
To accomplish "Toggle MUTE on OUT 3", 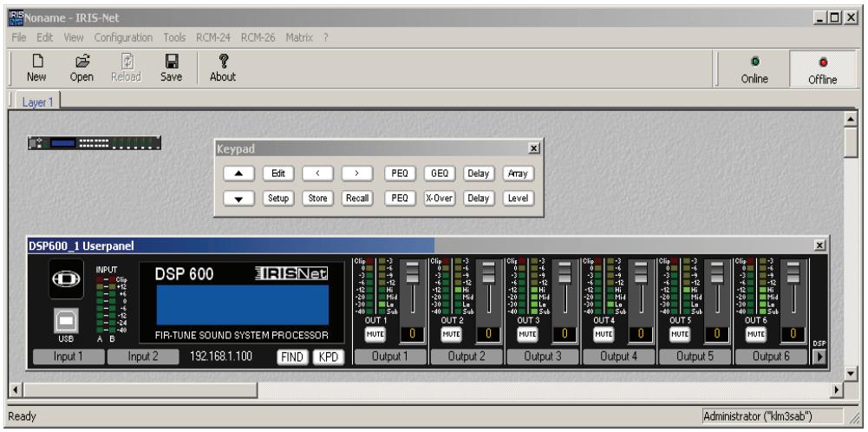I will 527,334.
